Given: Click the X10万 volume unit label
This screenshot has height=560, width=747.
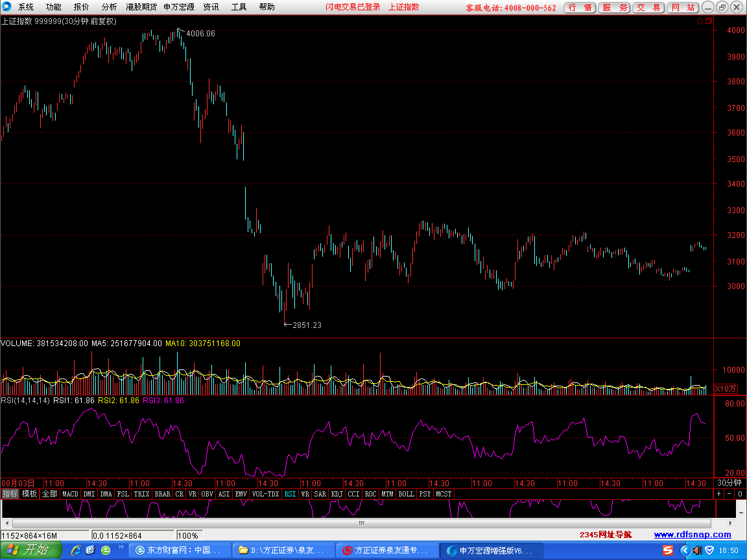Looking at the screenshot, I should click(x=726, y=389).
